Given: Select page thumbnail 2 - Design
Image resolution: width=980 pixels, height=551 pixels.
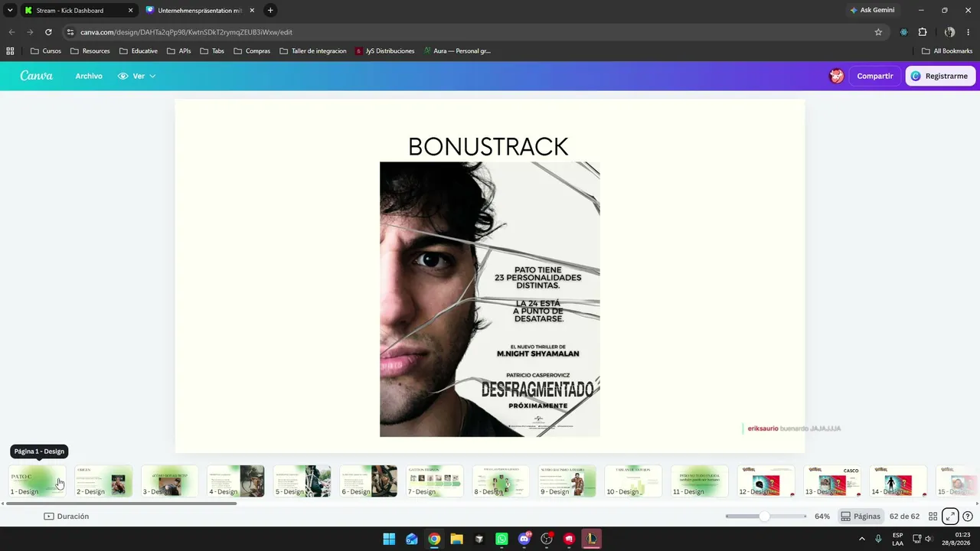Looking at the screenshot, I should coord(103,481).
